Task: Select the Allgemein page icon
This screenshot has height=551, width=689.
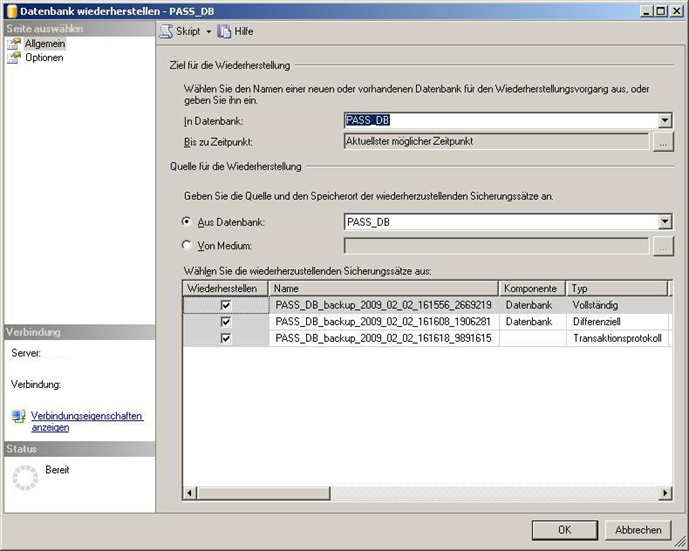Action: 14,44
